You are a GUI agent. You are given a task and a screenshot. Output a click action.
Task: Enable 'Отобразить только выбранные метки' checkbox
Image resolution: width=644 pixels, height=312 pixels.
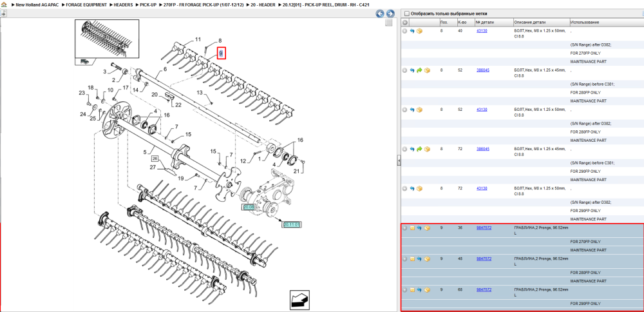click(x=406, y=14)
